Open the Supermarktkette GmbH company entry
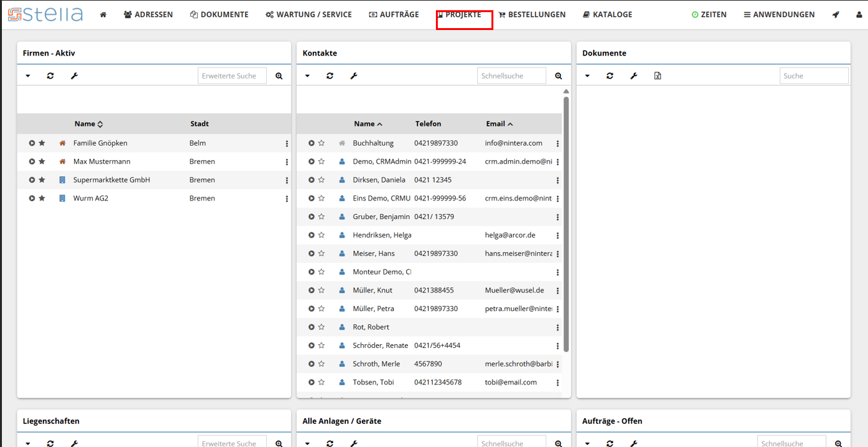This screenshot has width=868, height=447. point(112,180)
